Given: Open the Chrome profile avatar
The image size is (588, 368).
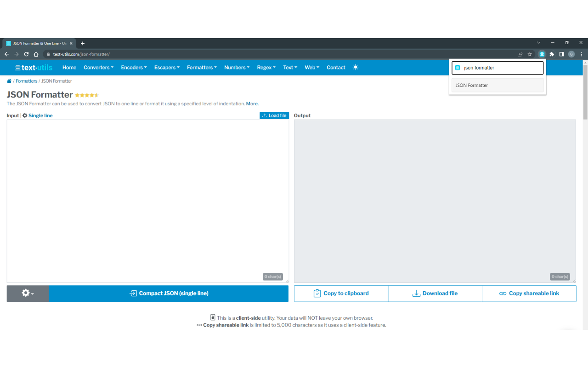Looking at the screenshot, I should pos(571,54).
